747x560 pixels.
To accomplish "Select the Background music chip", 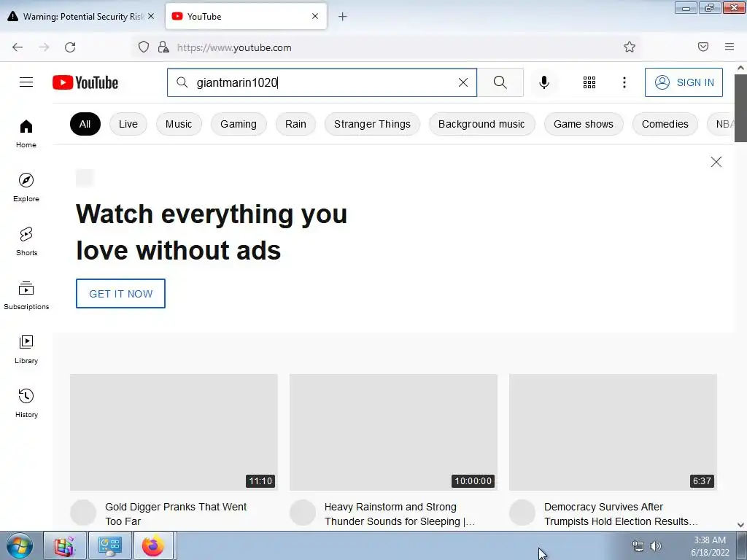I will coord(481,124).
